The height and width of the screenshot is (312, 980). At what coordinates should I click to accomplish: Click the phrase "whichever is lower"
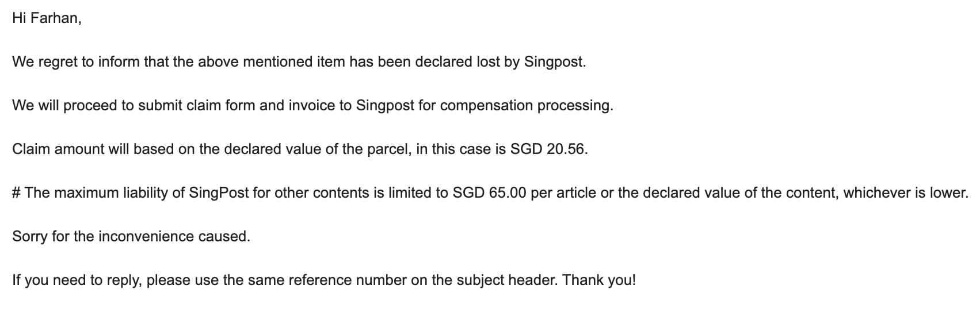(x=904, y=193)
